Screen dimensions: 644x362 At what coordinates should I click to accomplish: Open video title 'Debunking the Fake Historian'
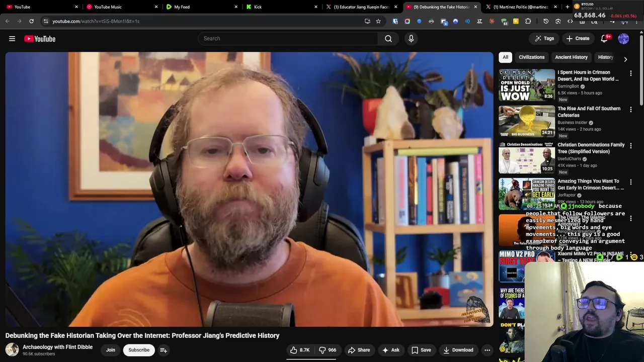point(142,335)
